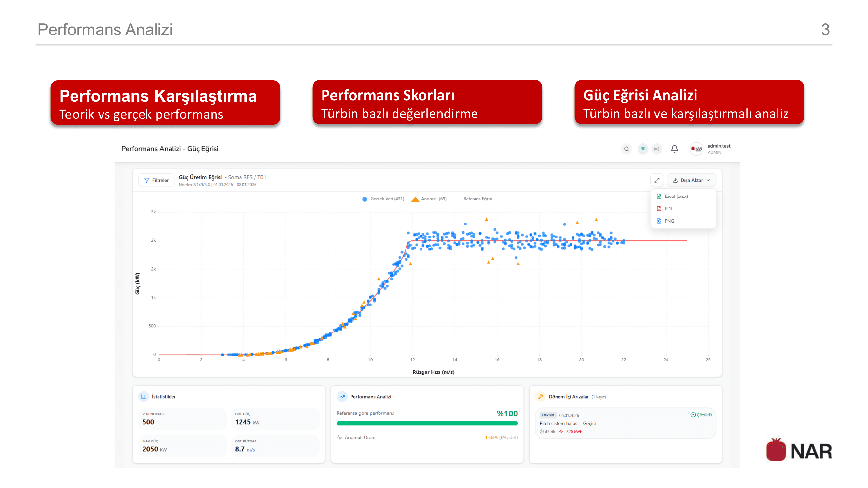This screenshot has width=868, height=488.
Task: Click the green performance progress bar
Action: [427, 423]
